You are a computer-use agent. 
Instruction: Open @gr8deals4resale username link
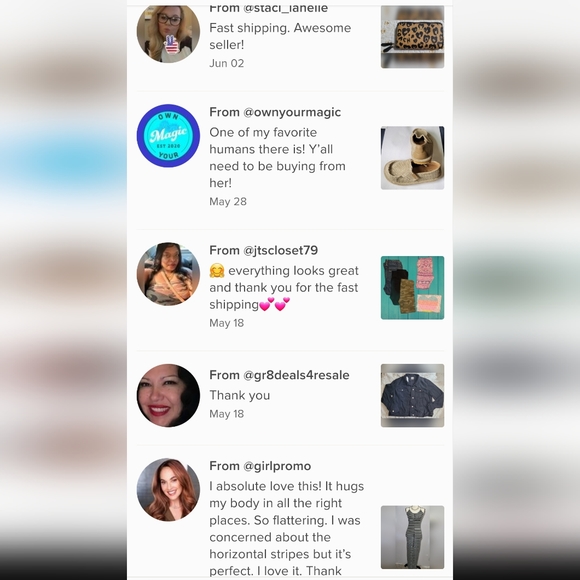pos(296,375)
